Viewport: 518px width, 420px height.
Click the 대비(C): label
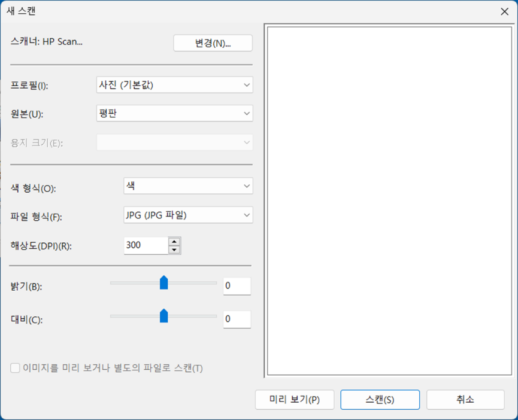click(x=26, y=319)
